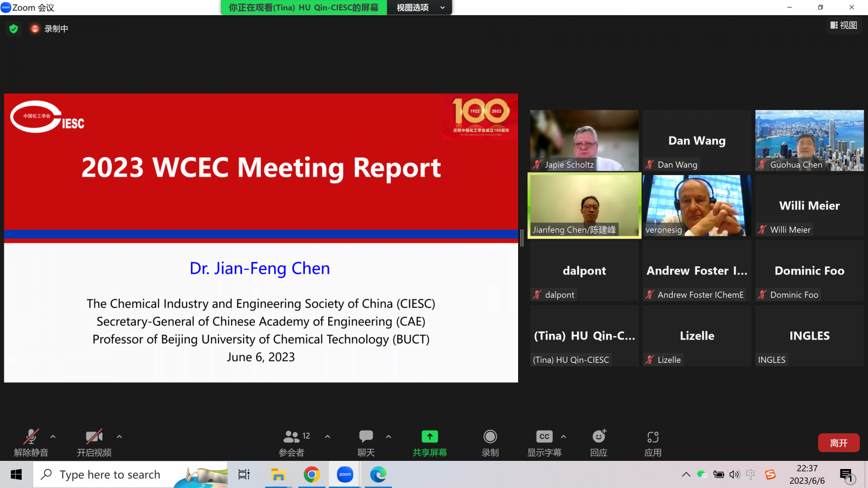Open File Explorer from taskbar
This screenshot has height=488, width=868.
278,475
